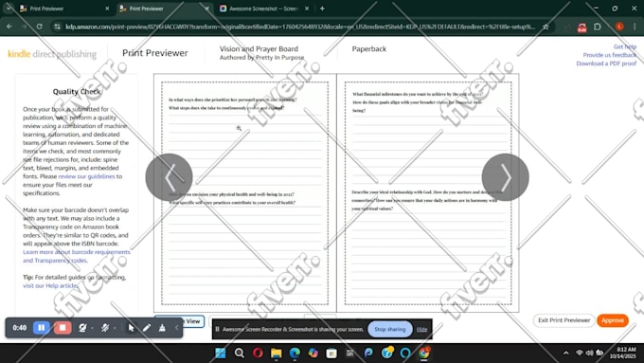Click the right preview page

click(x=428, y=192)
